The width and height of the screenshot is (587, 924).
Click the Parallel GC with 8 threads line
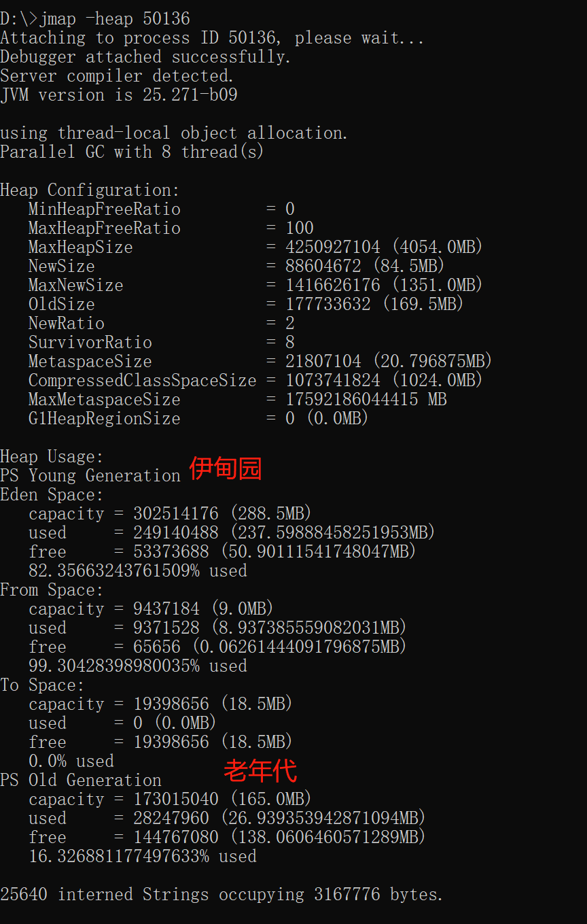click(x=131, y=152)
